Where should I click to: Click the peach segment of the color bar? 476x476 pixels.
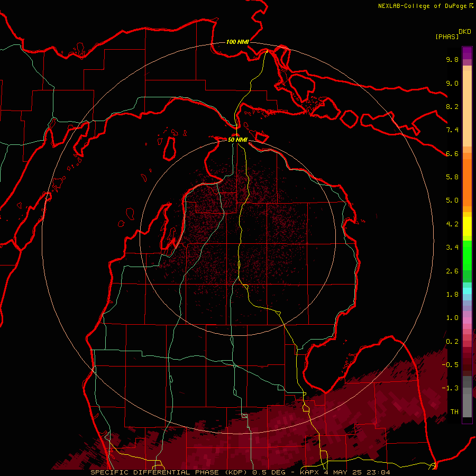tap(467, 106)
